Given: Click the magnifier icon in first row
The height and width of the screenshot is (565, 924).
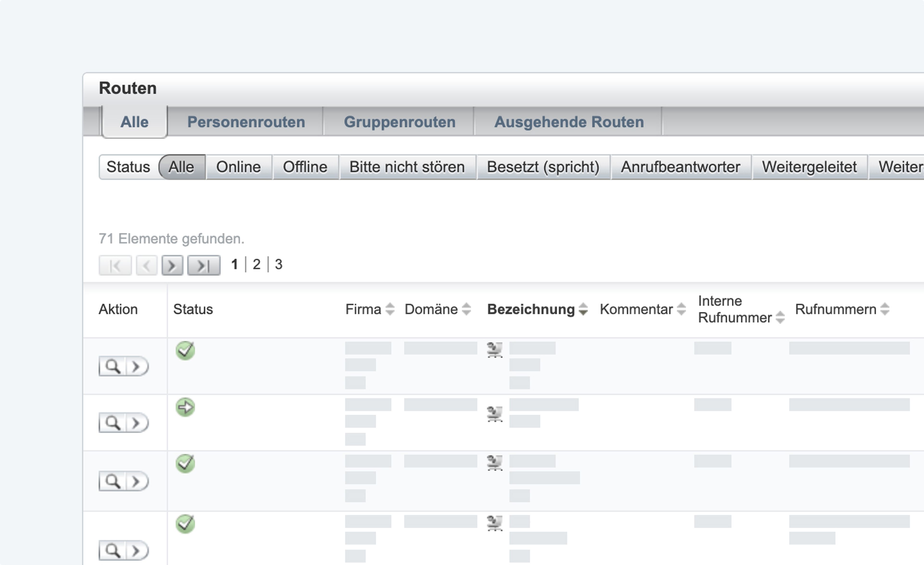Looking at the screenshot, I should 113,366.
